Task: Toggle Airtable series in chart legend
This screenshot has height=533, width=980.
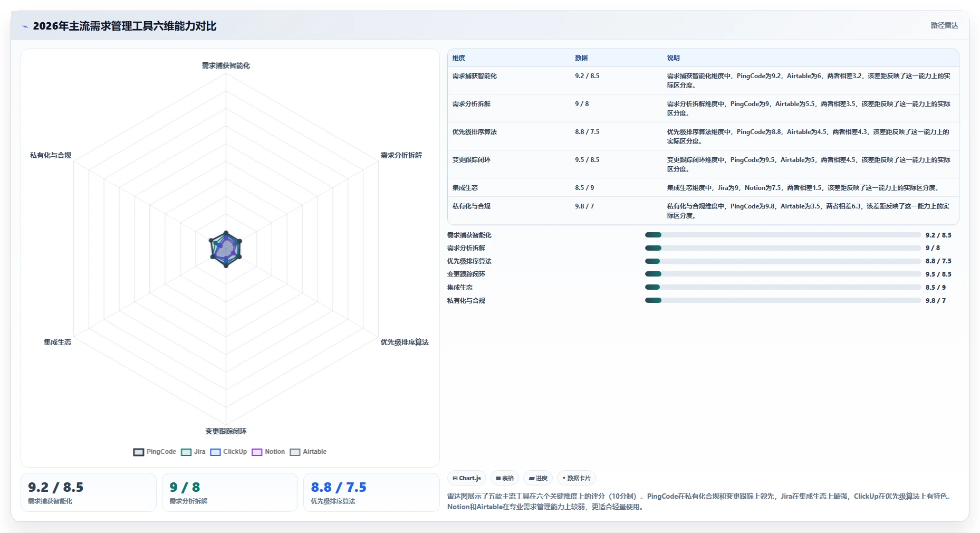Action: (308, 452)
